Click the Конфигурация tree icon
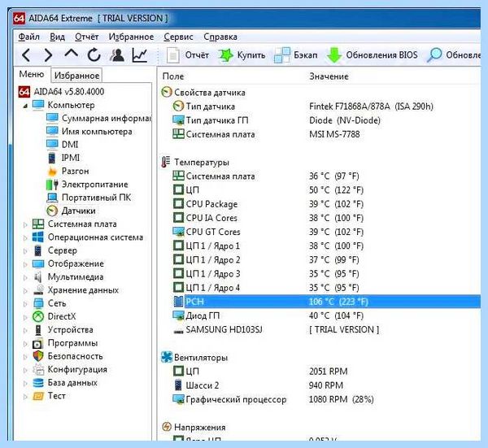 click(38, 370)
